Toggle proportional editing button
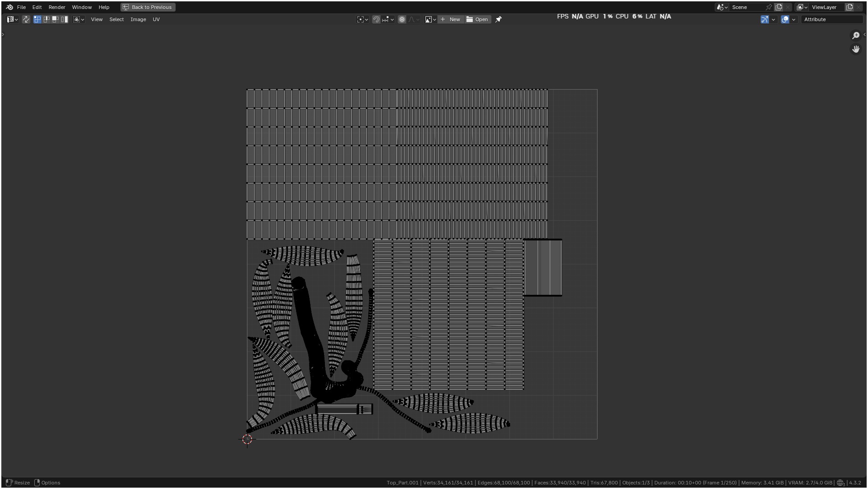 point(402,19)
